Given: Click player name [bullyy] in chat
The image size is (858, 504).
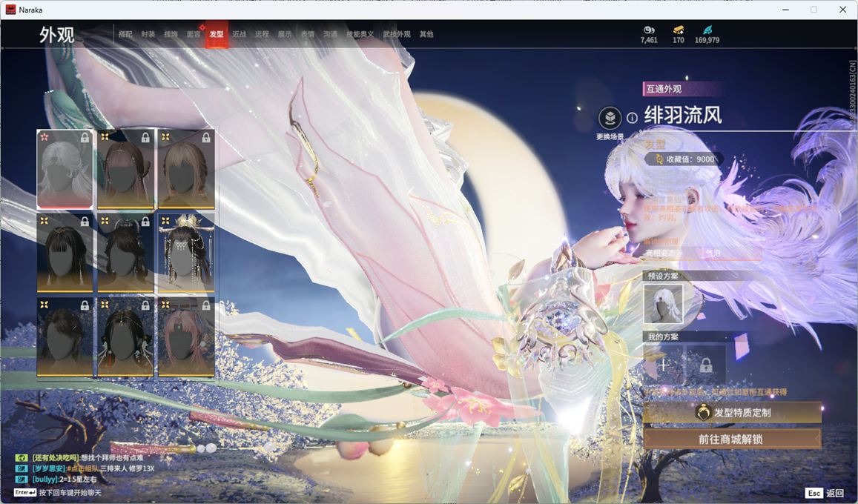Looking at the screenshot, I should [x=45, y=480].
